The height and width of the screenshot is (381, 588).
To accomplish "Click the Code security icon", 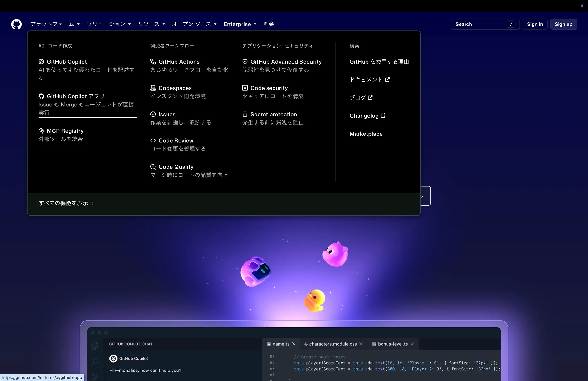I will coord(245,88).
